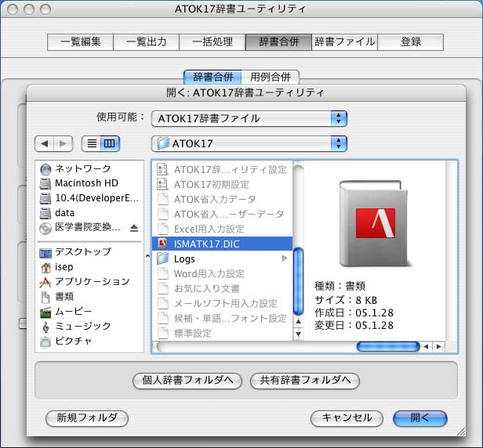Select Macintosh HD in the sidebar
The image size is (483, 448).
(x=89, y=183)
